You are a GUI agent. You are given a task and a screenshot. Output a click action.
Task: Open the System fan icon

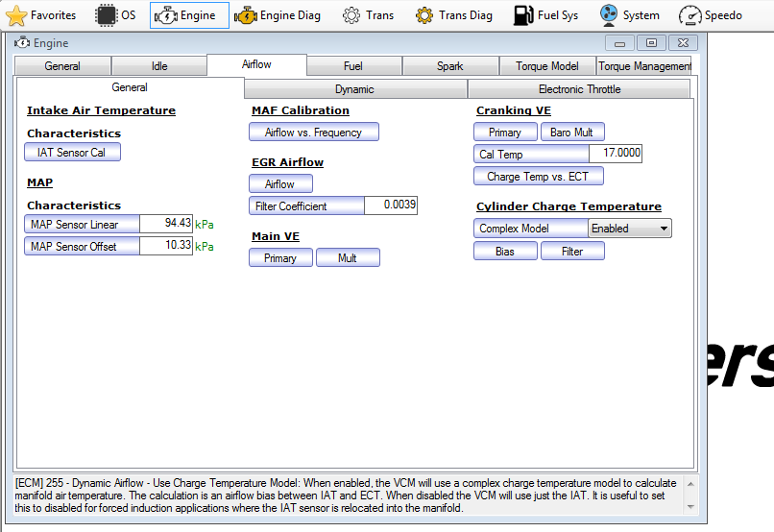coord(608,15)
